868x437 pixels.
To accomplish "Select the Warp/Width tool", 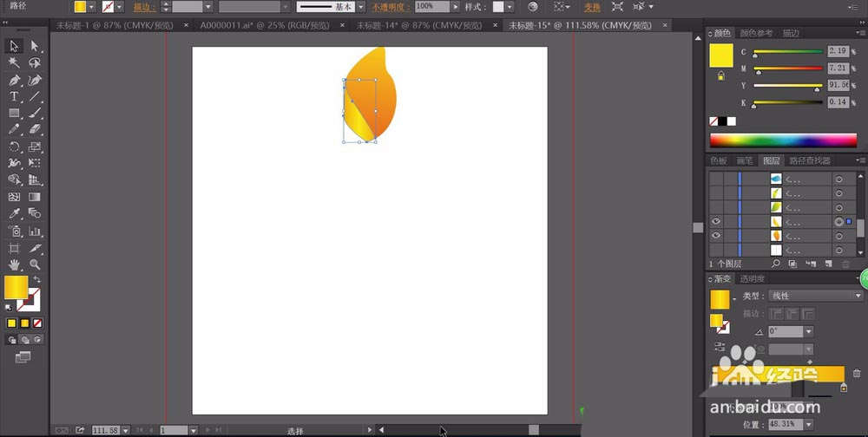I will click(14, 163).
